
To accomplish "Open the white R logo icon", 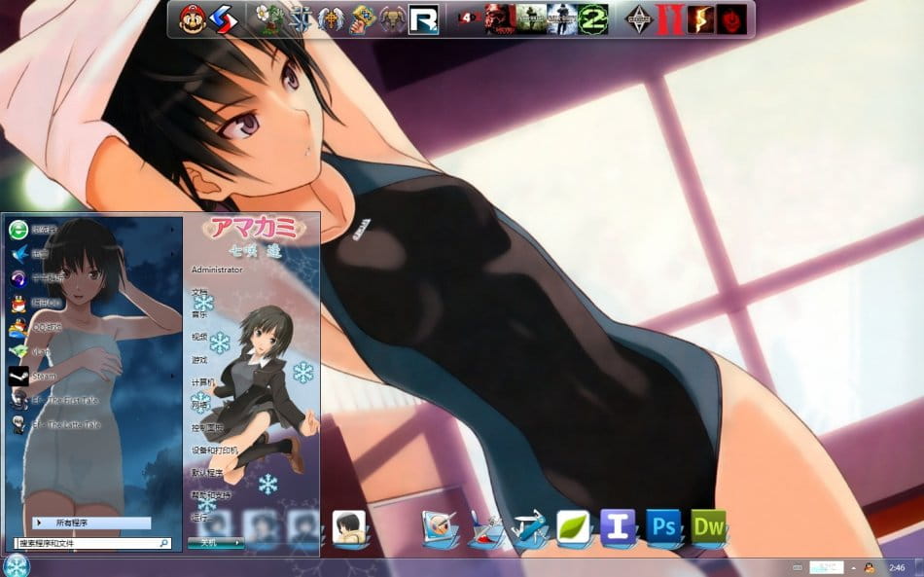I will 424,19.
